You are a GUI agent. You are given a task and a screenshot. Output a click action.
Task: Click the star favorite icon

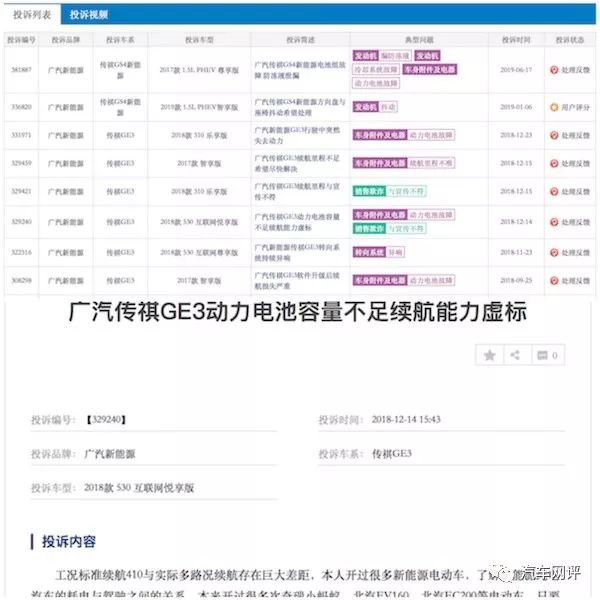489,355
